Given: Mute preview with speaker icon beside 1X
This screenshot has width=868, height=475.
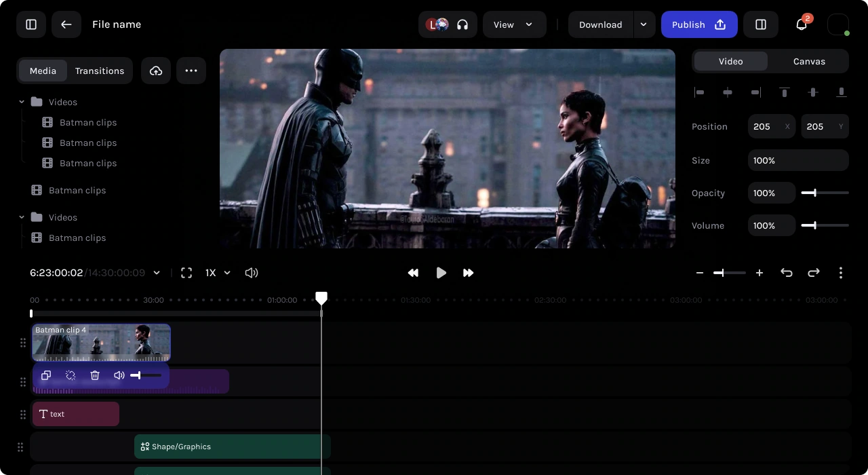Looking at the screenshot, I should tap(252, 273).
